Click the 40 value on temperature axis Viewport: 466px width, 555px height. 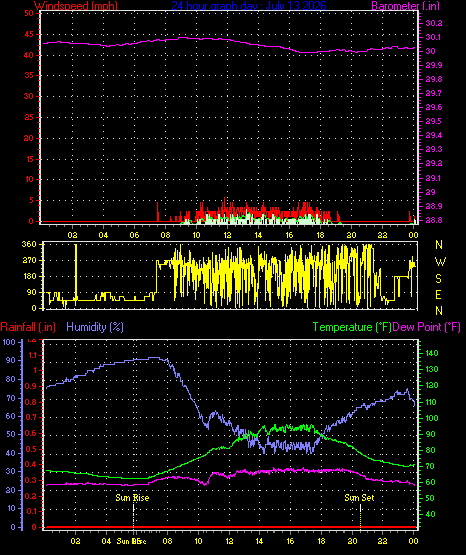pyautogui.click(x=430, y=514)
